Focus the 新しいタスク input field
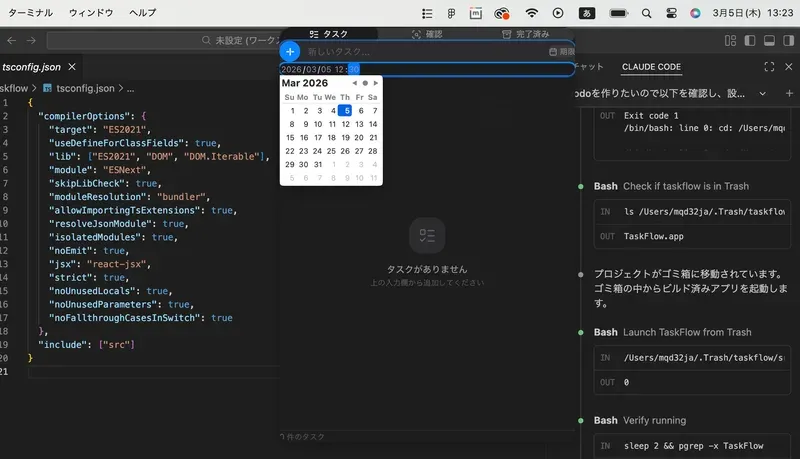The height and width of the screenshot is (459, 800). pos(423,52)
